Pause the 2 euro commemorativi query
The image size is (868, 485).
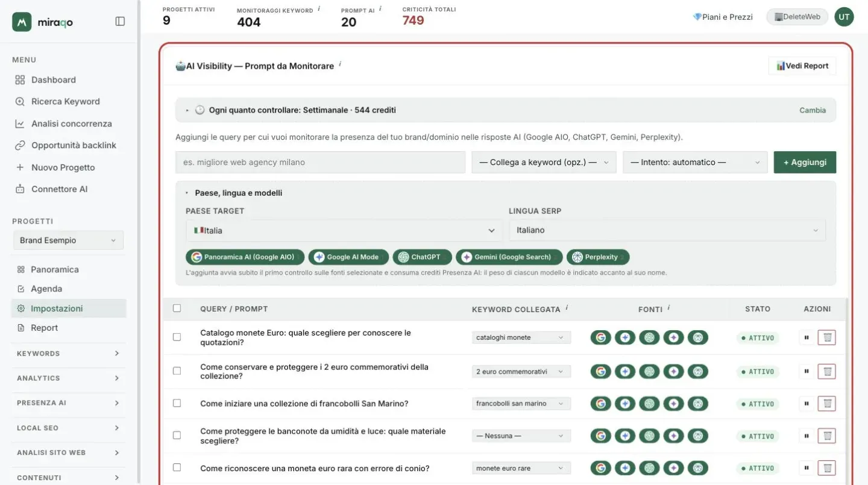coord(807,372)
